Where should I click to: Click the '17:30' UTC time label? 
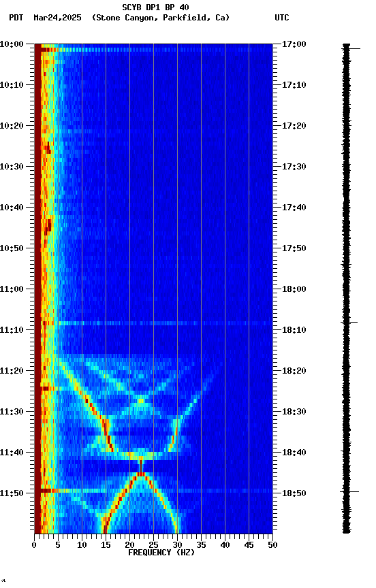coord(294,167)
